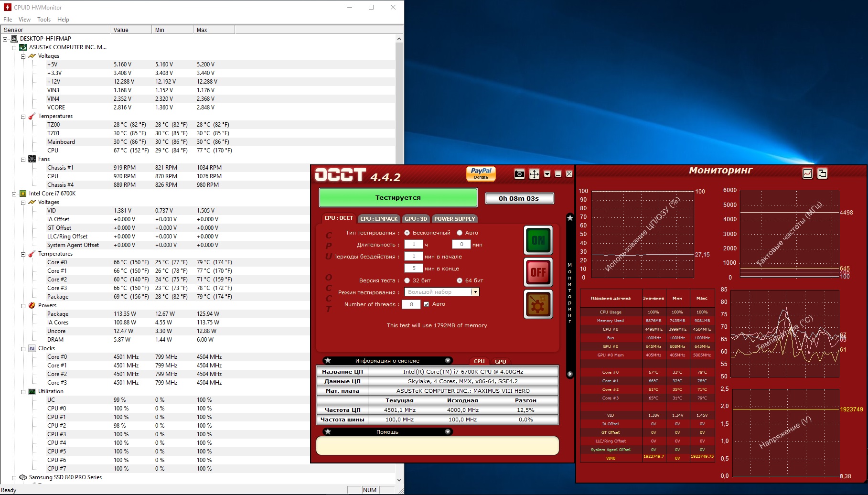Click the idle minutes at end field
This screenshot has width=868, height=495.
pyautogui.click(x=414, y=269)
